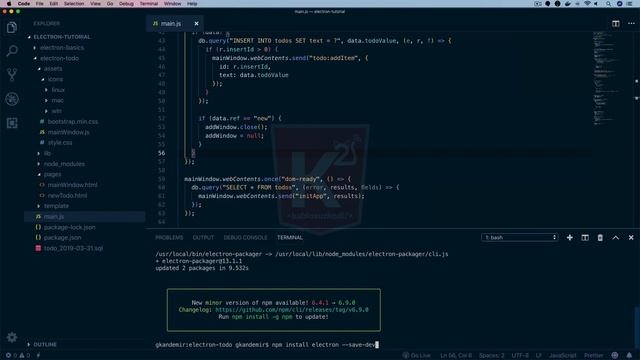Select the TERMINAL panel tab
Viewport: 640px width, 360px height.
(x=290, y=238)
